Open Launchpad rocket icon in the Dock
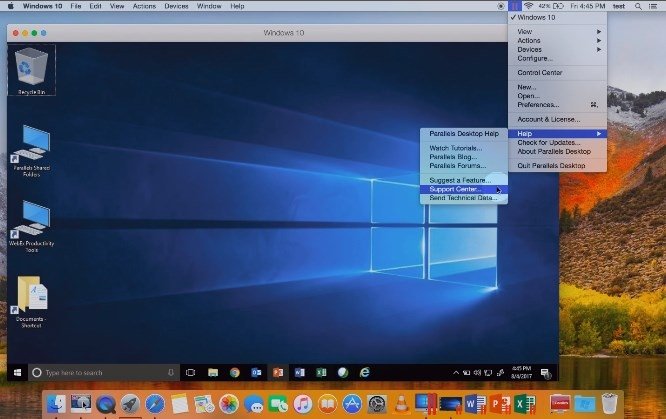This screenshot has width=666, height=419. (130, 404)
